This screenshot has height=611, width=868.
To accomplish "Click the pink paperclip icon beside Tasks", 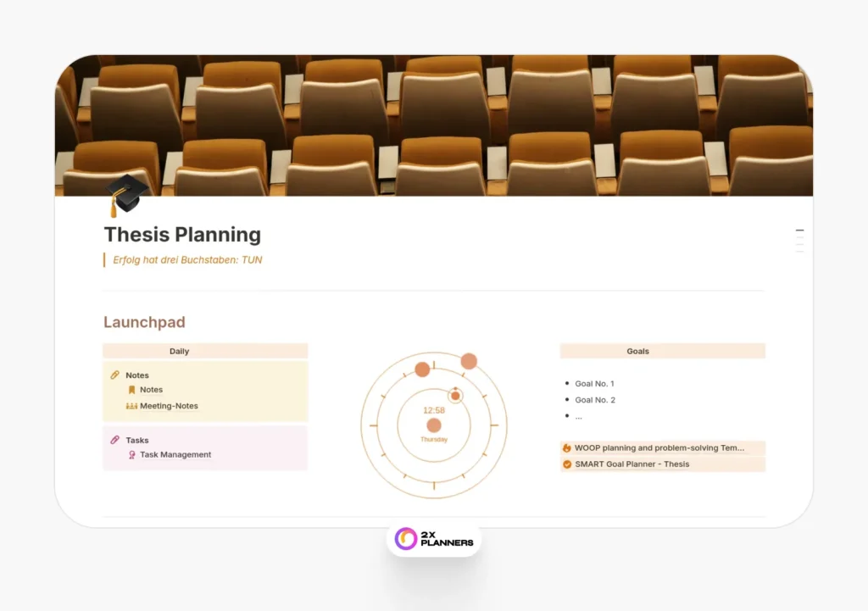I will pos(114,440).
